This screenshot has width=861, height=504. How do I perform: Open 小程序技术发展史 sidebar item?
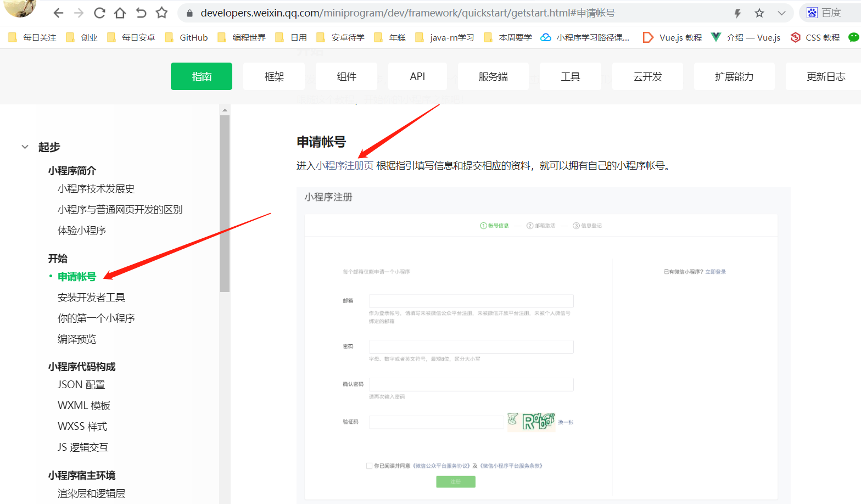coord(96,189)
